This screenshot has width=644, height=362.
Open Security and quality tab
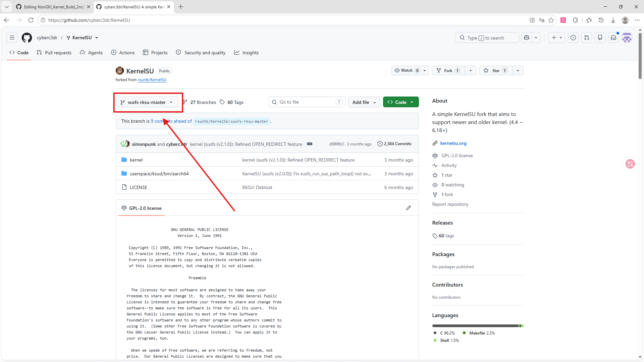point(201,53)
